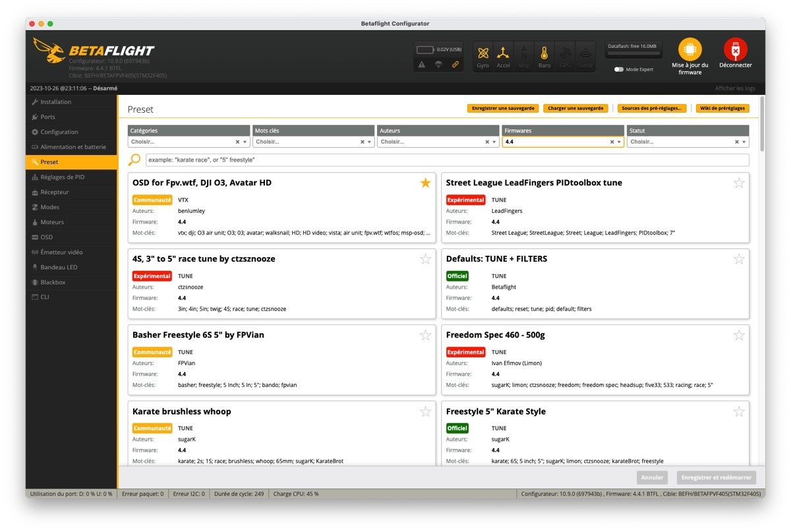Click the Dataflash free space bar
This screenshot has height=532, width=791.
633,53
